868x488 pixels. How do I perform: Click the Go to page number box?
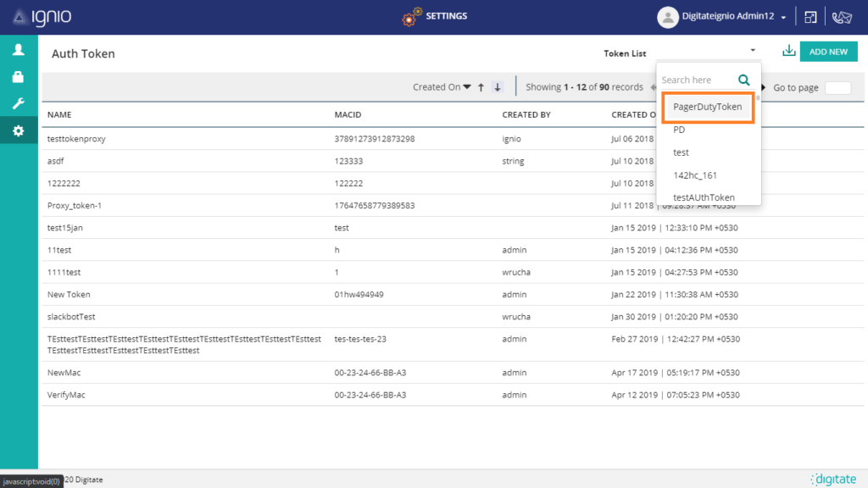pos(837,87)
